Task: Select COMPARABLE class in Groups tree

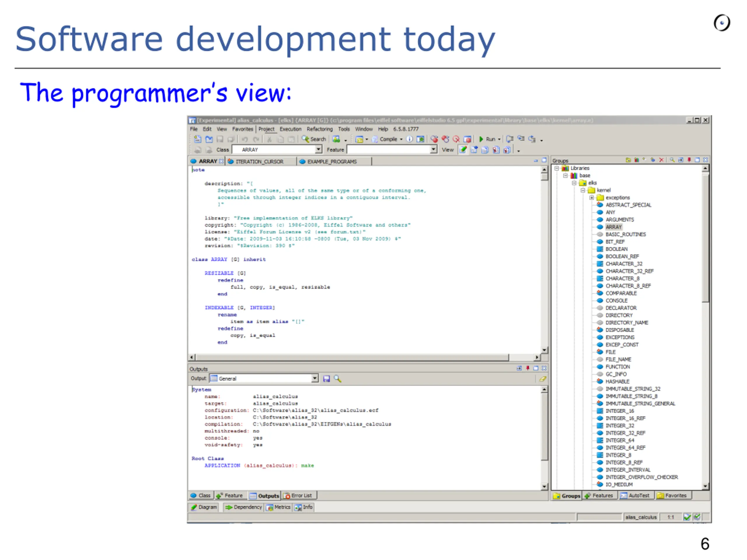Action: [x=621, y=293]
